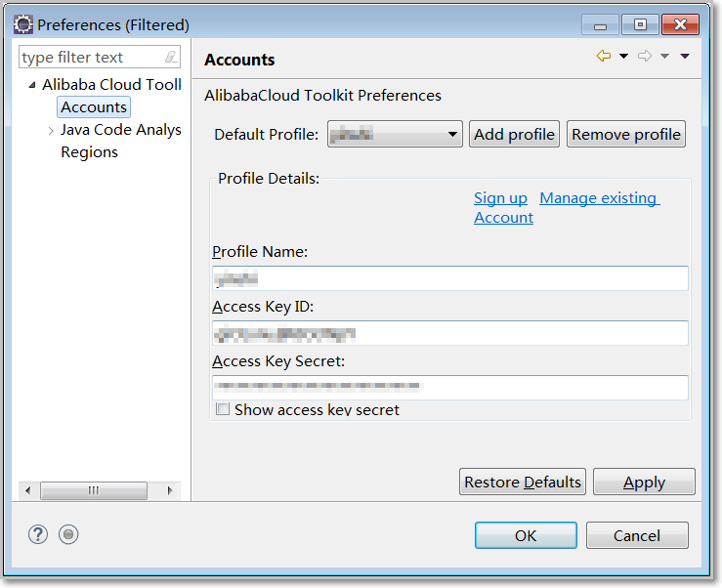Open the back history dropdown arrow

tap(623, 57)
